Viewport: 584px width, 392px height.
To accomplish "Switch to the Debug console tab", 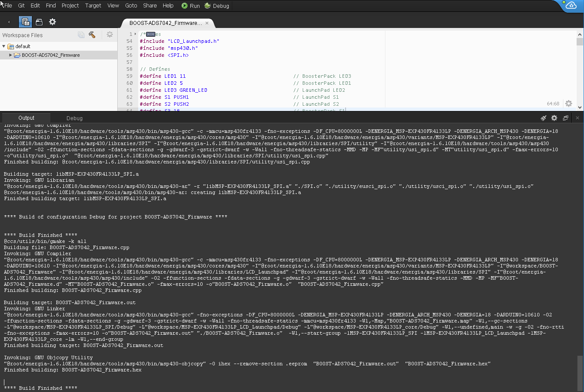I will click(x=74, y=118).
